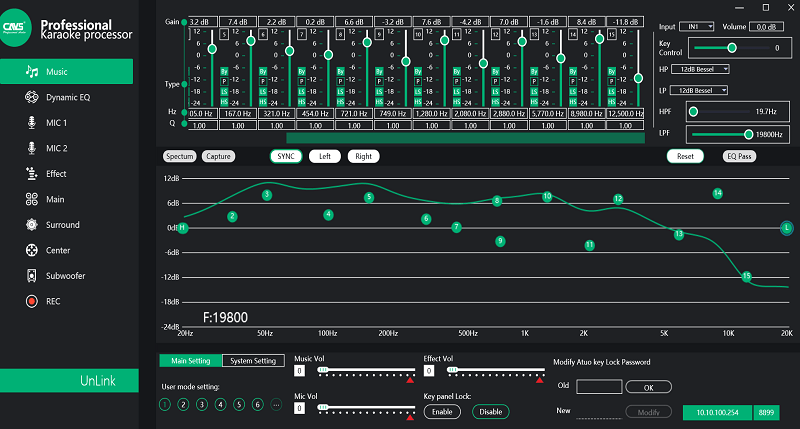
Task: Open the Surround settings icon
Action: point(32,224)
